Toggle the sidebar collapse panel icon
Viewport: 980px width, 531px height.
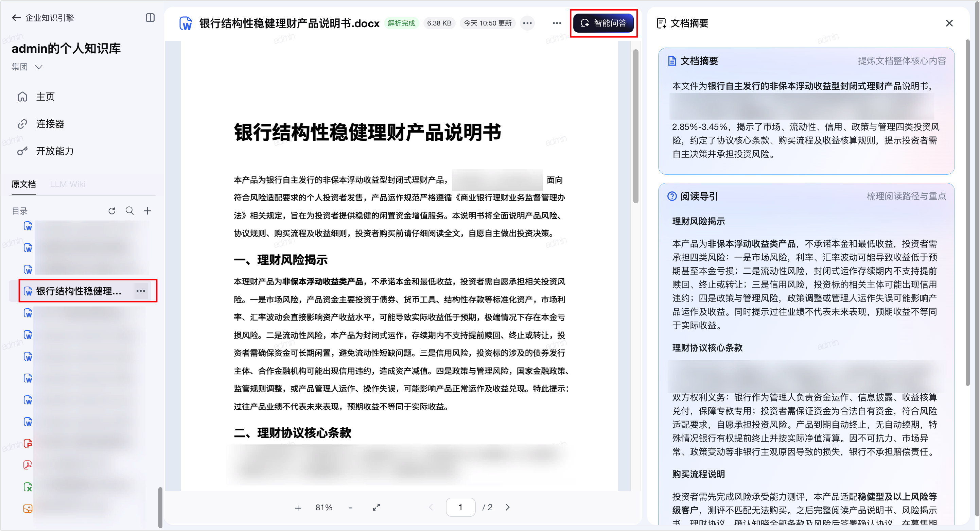tap(150, 18)
